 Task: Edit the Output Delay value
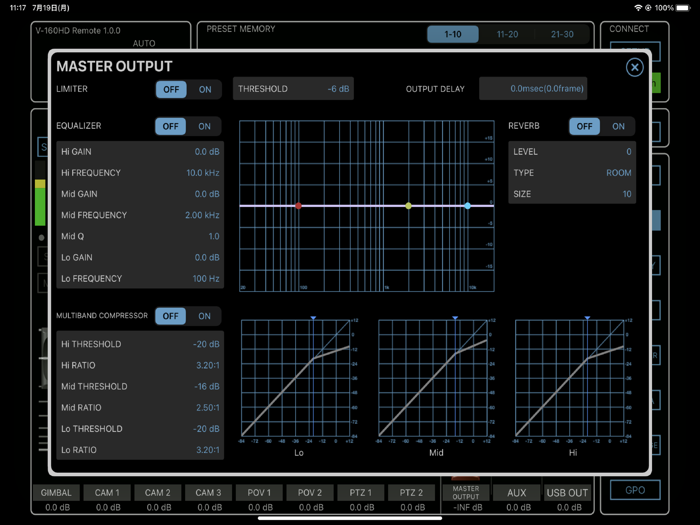click(533, 89)
